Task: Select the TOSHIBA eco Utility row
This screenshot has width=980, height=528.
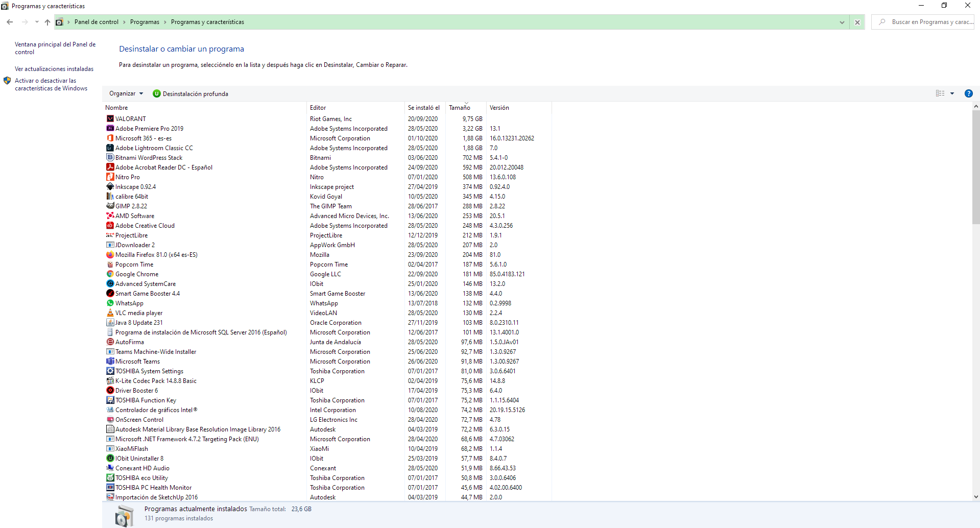Action: 327,477
